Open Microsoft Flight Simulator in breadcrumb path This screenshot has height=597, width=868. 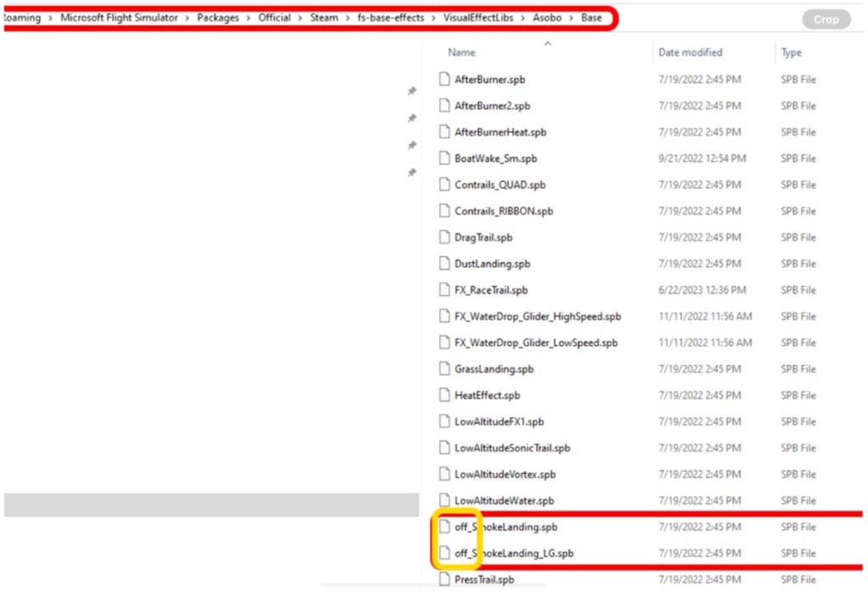tap(119, 18)
